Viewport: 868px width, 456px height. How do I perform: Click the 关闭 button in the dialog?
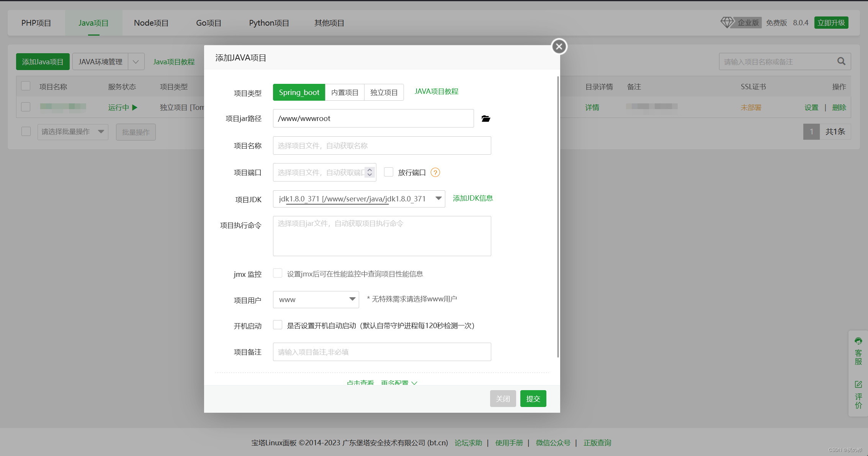pyautogui.click(x=503, y=399)
